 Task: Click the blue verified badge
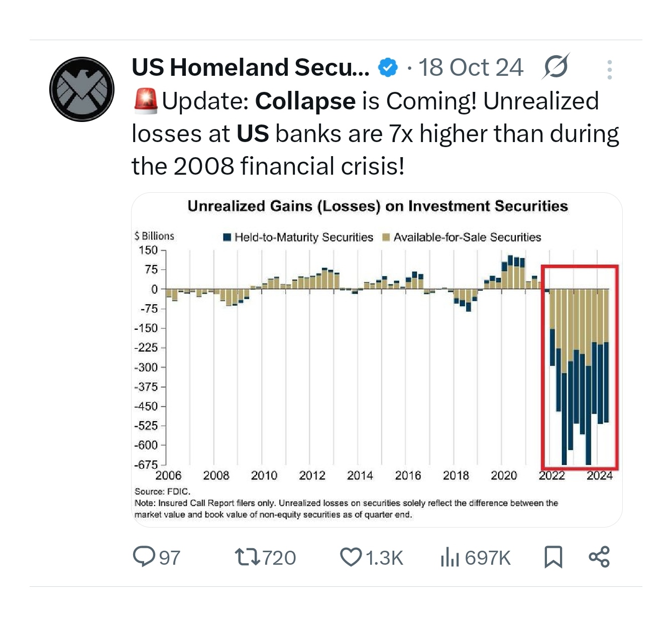coord(388,67)
